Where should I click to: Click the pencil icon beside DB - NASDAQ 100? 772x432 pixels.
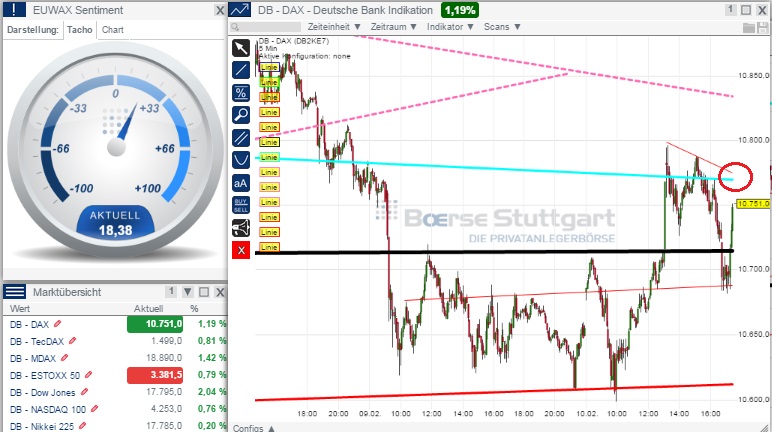pyautogui.click(x=95, y=409)
